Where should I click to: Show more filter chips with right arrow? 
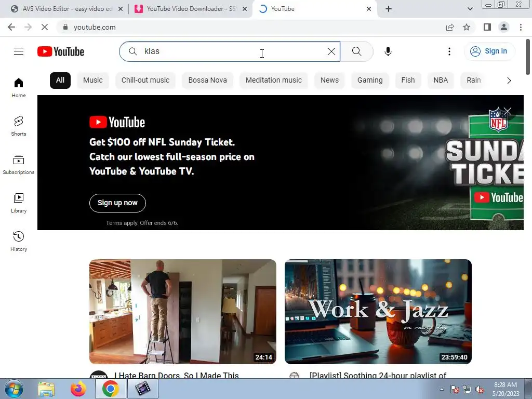[x=509, y=81]
